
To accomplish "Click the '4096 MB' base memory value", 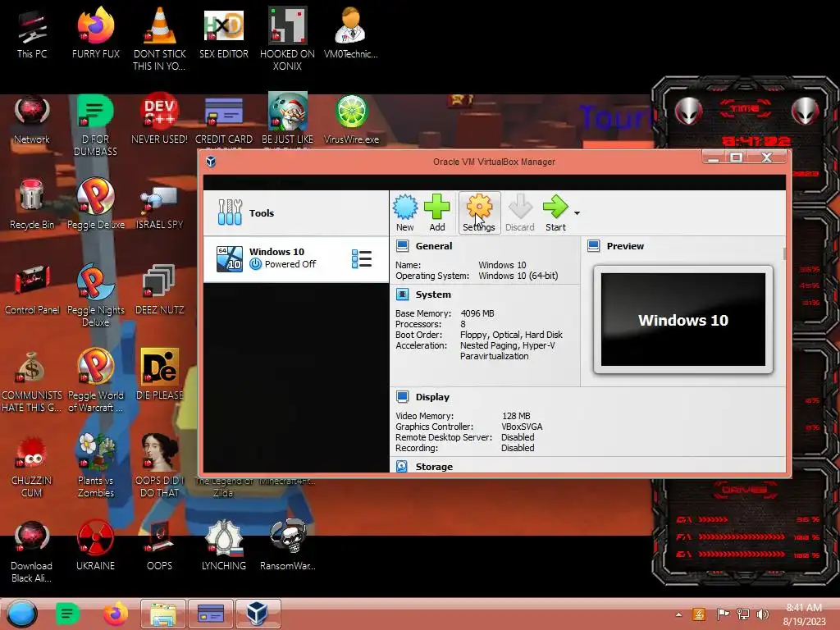I will (x=477, y=313).
